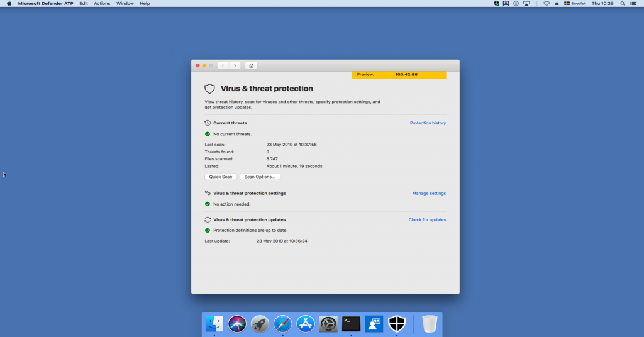Click the Home icon in window toolbar
This screenshot has height=337, width=644.
coord(251,65)
